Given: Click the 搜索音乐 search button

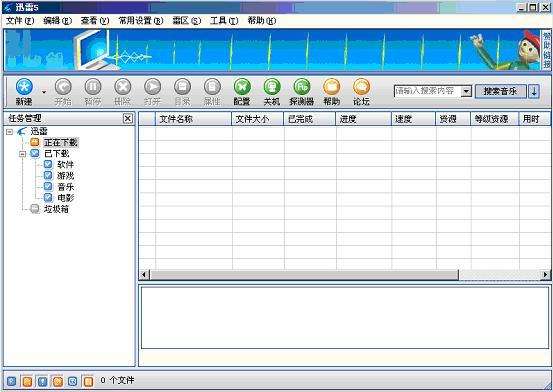Looking at the screenshot, I should 500,91.
